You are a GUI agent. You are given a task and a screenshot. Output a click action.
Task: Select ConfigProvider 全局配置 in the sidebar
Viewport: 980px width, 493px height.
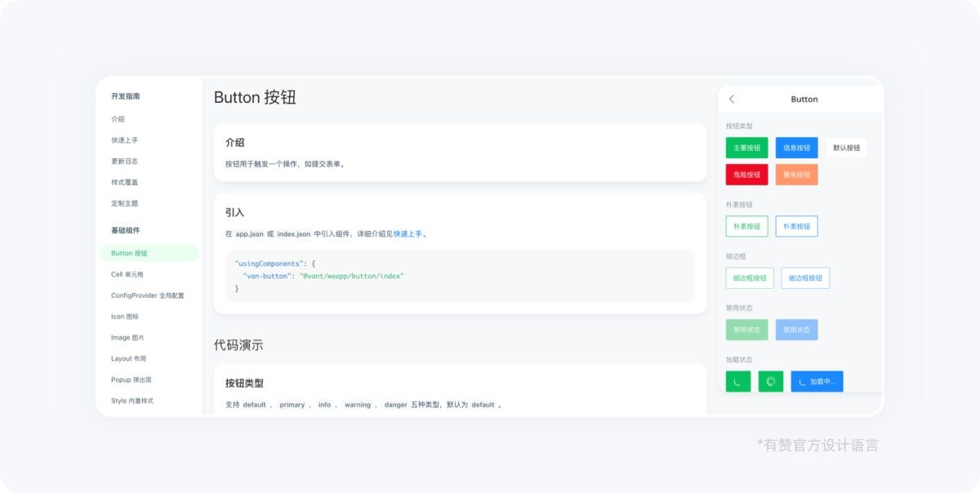[x=148, y=295]
